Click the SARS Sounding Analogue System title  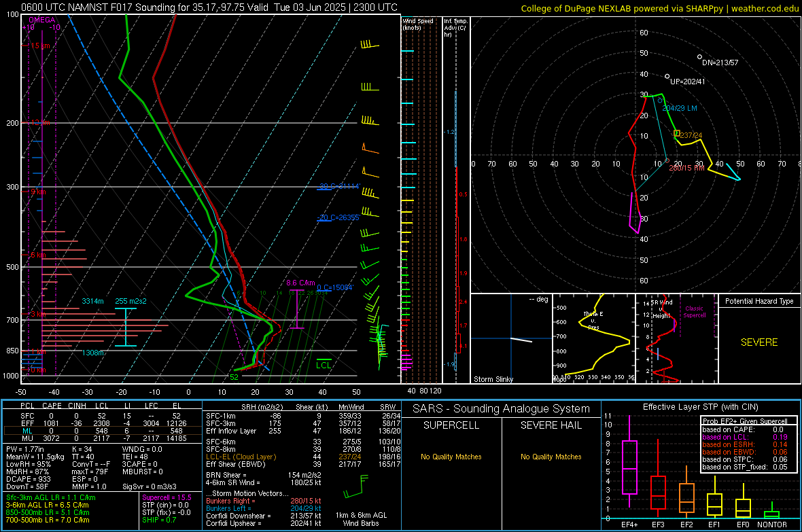coord(501,409)
